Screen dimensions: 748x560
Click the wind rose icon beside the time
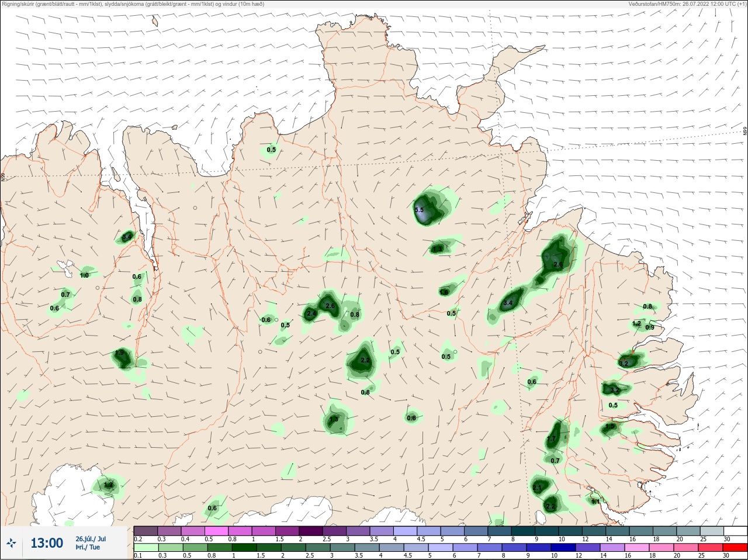11,543
